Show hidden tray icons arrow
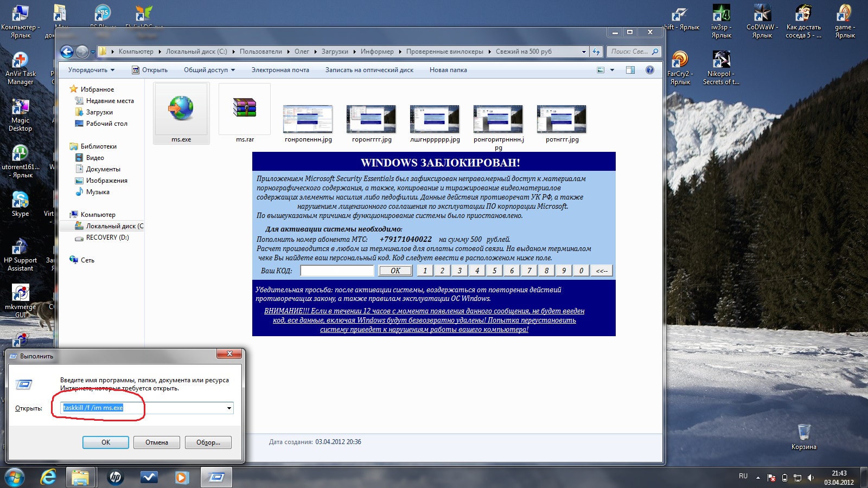868x488 pixels. [x=758, y=478]
